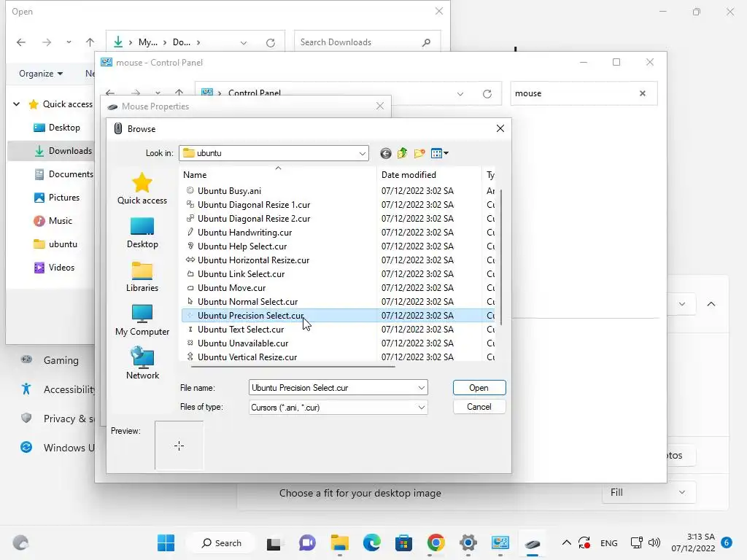
Task: Collapse the Settings section with up chevron
Action: pyautogui.click(x=711, y=304)
